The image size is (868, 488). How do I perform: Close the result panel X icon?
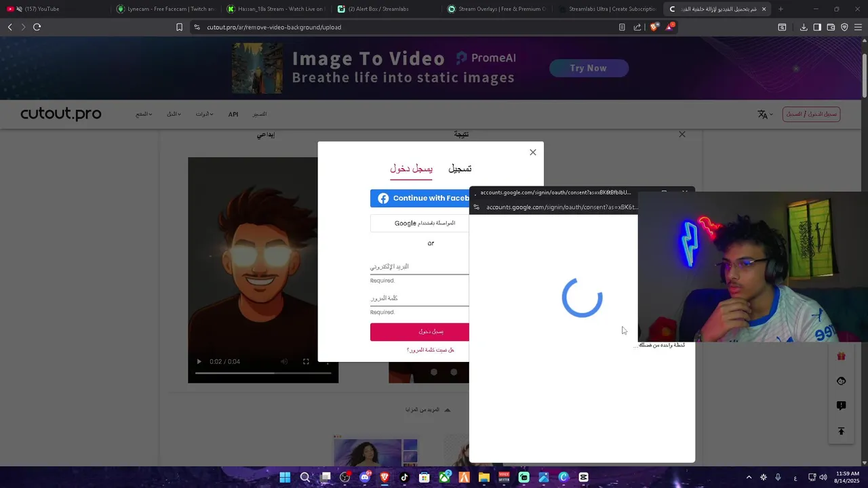pyautogui.click(x=682, y=134)
